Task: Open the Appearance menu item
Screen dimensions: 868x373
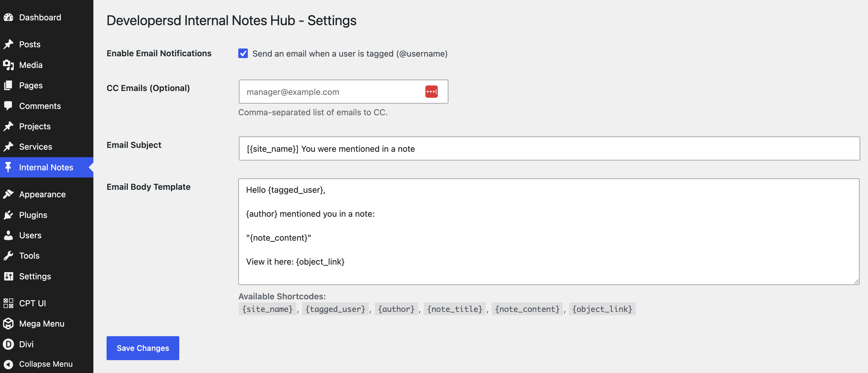Action: pyautogui.click(x=46, y=194)
